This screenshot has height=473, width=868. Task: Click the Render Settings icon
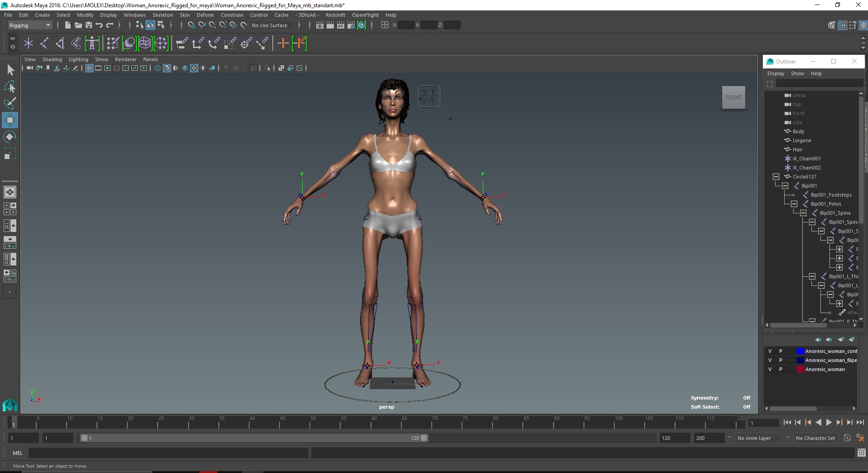(x=351, y=25)
